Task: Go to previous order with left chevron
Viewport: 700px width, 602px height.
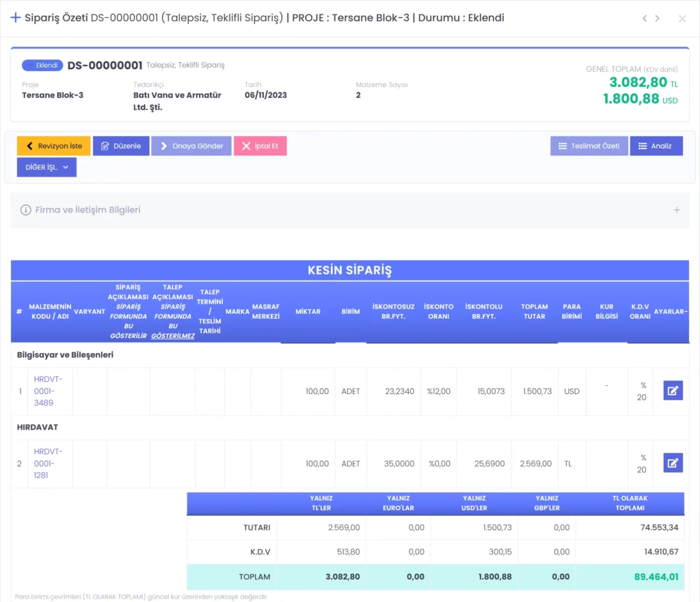Action: coord(644,18)
